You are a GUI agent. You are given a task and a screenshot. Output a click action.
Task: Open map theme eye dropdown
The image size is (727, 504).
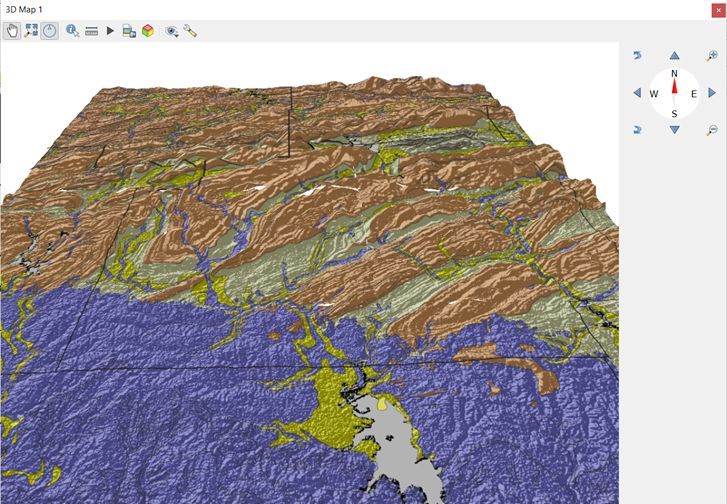tap(172, 31)
